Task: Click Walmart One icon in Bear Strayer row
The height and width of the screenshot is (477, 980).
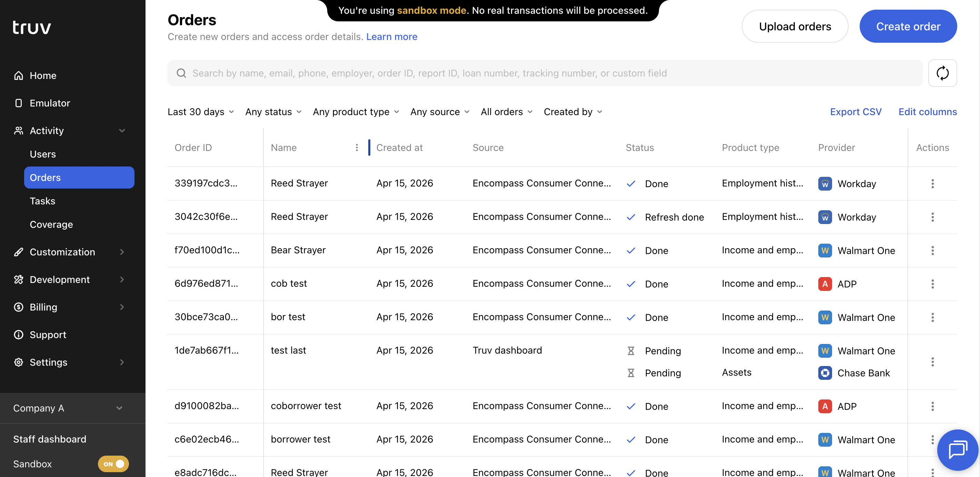Action: pyautogui.click(x=825, y=251)
